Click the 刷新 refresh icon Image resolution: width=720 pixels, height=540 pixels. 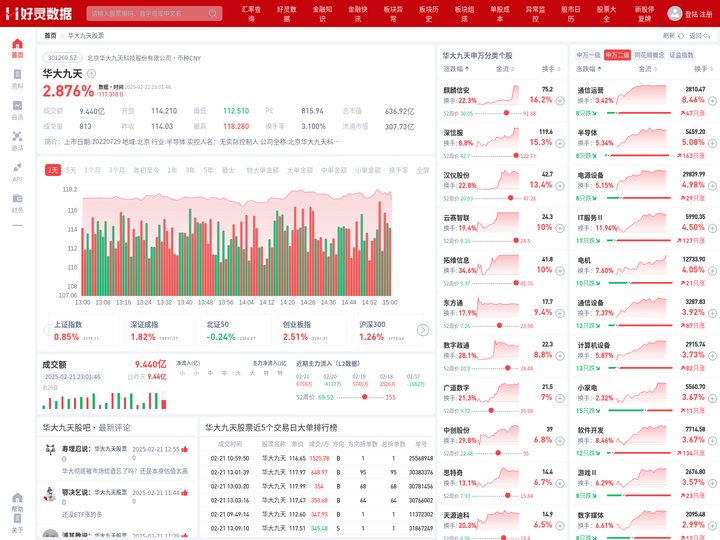681,36
